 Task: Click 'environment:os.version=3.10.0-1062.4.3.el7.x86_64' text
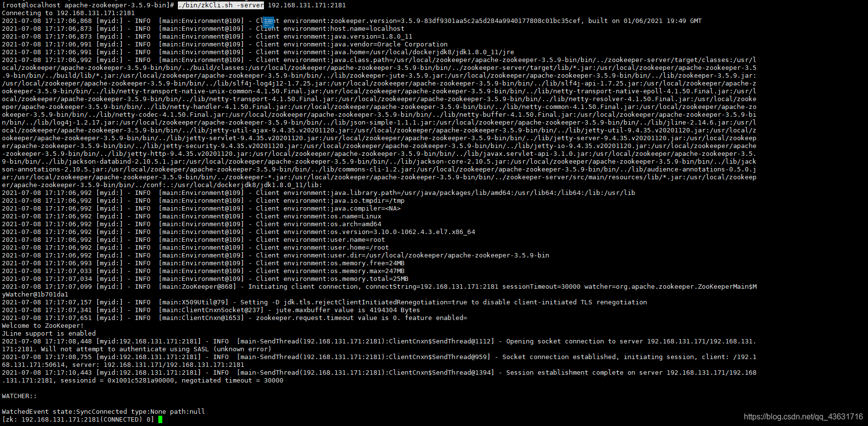coord(379,232)
